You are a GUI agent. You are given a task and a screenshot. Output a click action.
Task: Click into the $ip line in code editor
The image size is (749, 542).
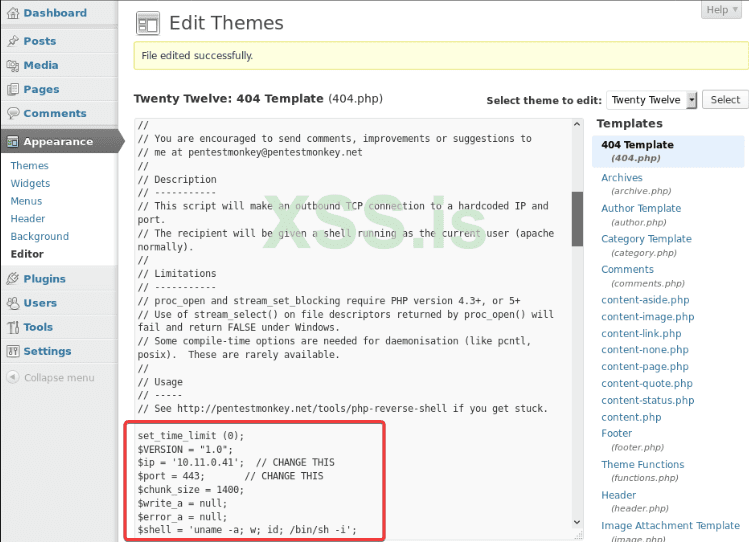pyautogui.click(x=236, y=462)
